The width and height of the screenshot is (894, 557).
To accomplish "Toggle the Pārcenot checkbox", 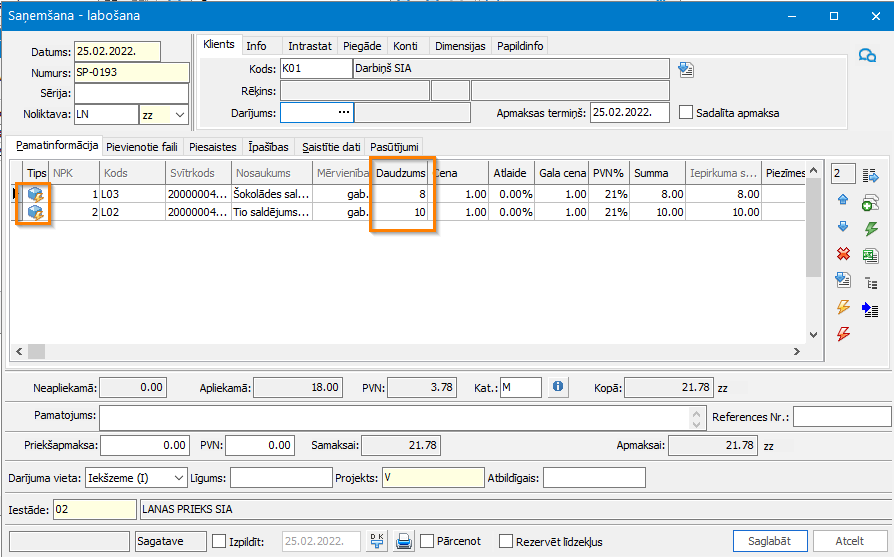I will click(426, 541).
